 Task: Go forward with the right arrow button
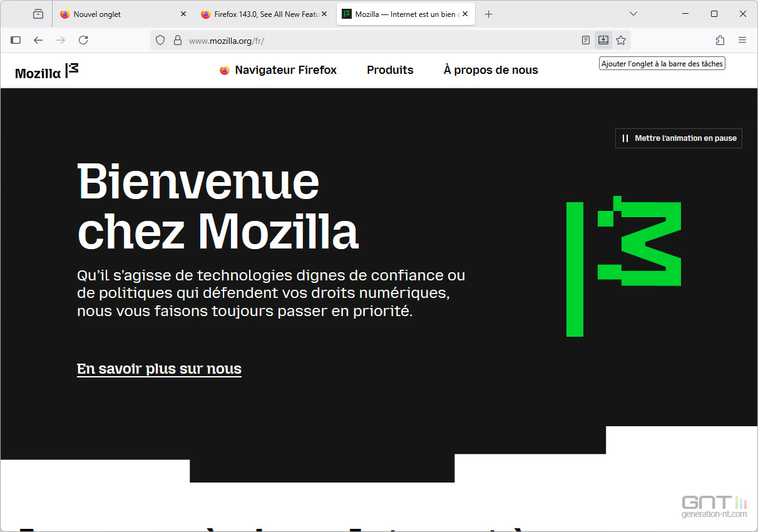tap(61, 40)
